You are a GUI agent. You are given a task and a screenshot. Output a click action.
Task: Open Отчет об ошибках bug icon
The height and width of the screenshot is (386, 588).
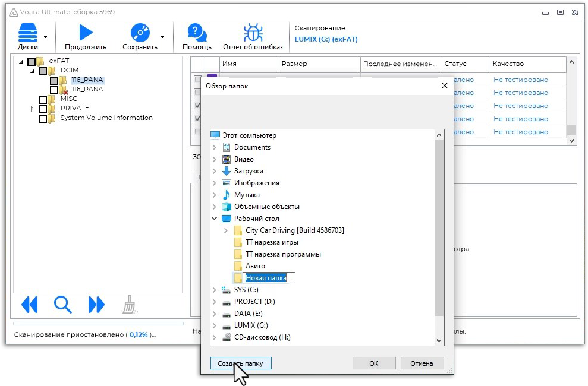pos(253,33)
